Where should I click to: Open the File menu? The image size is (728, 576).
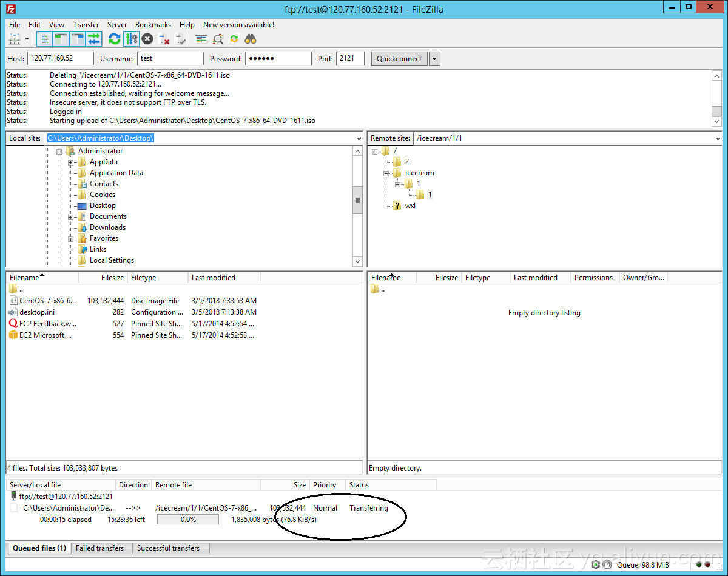(x=15, y=25)
